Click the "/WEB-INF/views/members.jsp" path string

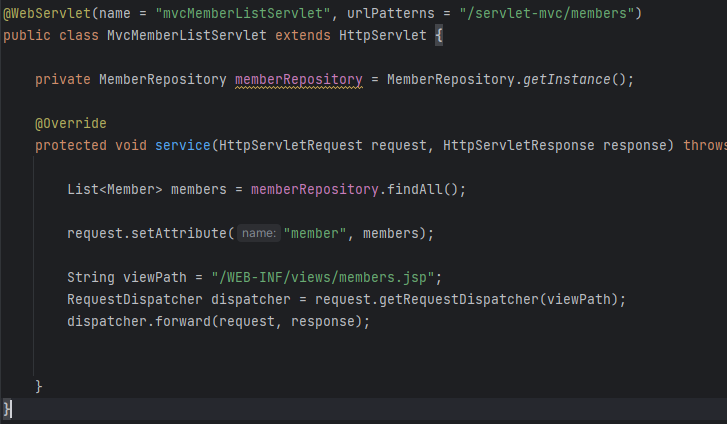point(323,277)
